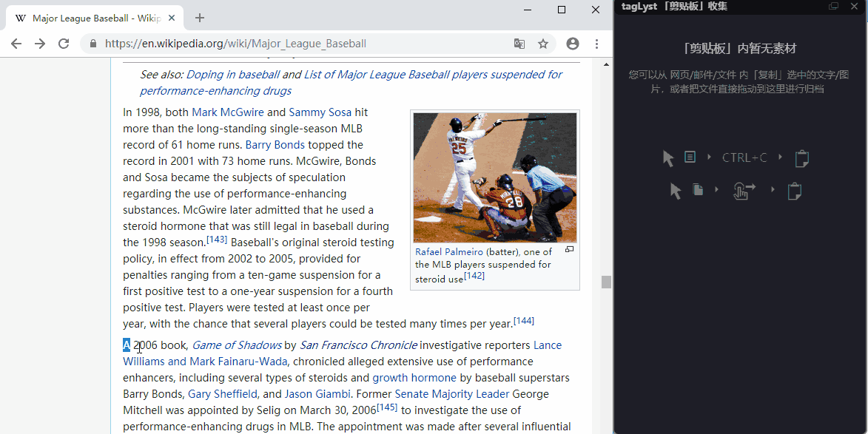Viewport: 868px width, 434px height.
Task: Bookmark page with the star icon
Action: (x=543, y=44)
